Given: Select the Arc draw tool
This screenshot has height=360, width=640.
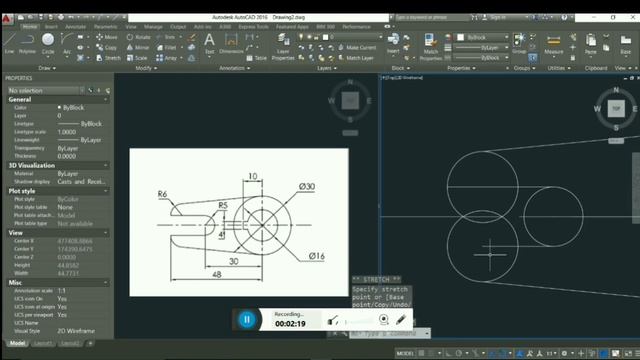Looking at the screenshot, I should (67, 43).
